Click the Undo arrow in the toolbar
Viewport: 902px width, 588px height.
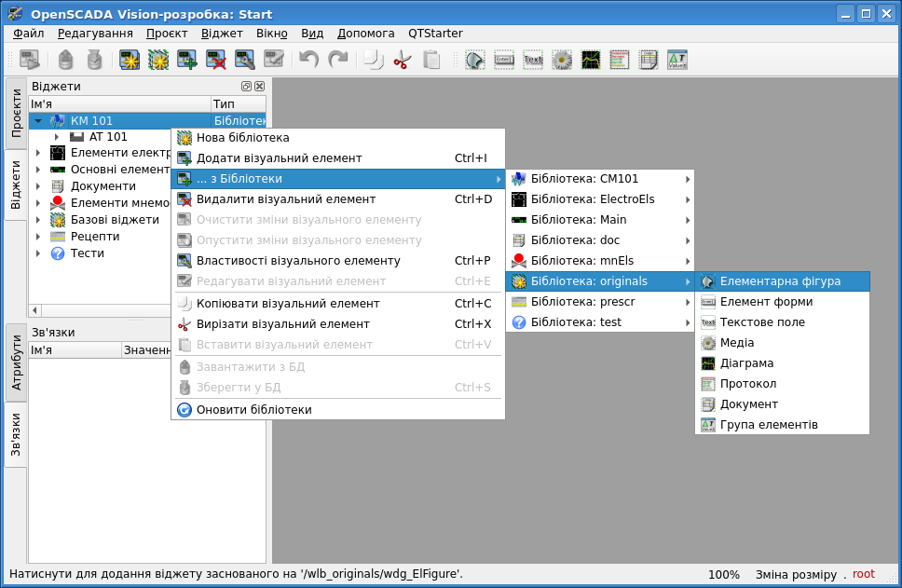point(308,61)
